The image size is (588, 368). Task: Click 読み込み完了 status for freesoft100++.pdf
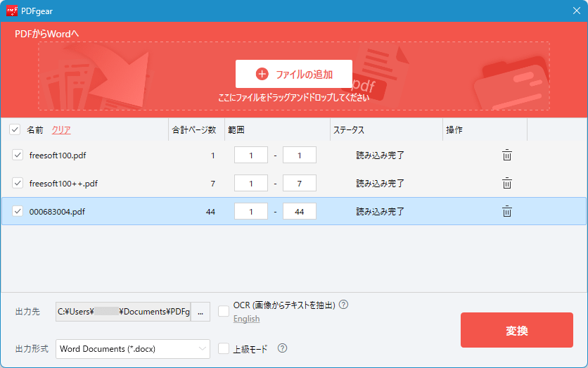(x=380, y=184)
